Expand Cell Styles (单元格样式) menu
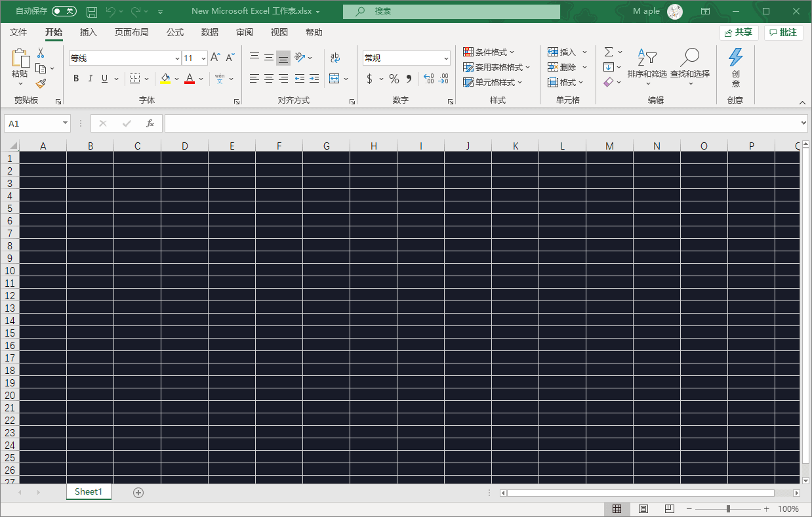812x517 pixels. (x=493, y=82)
